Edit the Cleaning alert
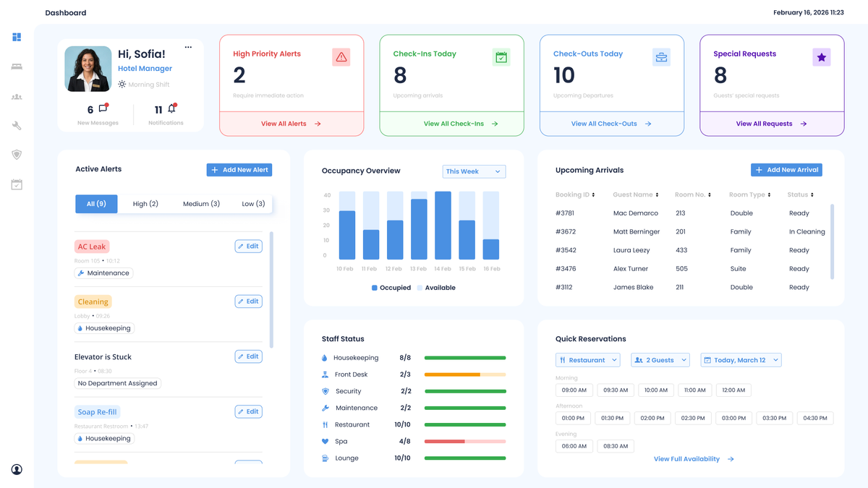 coord(248,301)
